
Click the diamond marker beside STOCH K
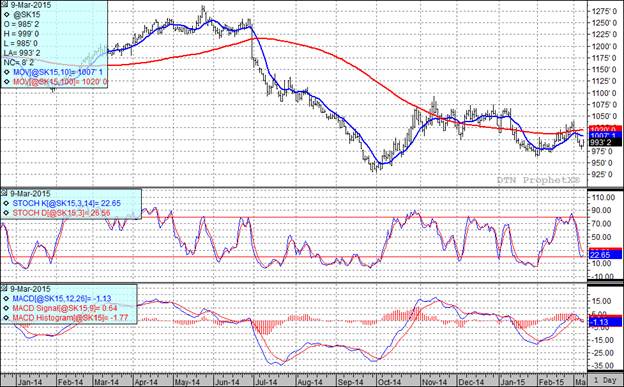pos(7,203)
